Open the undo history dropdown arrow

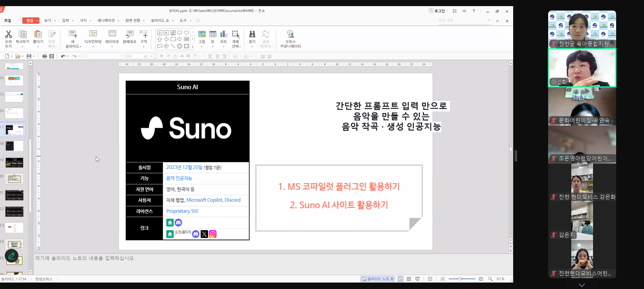68,56
